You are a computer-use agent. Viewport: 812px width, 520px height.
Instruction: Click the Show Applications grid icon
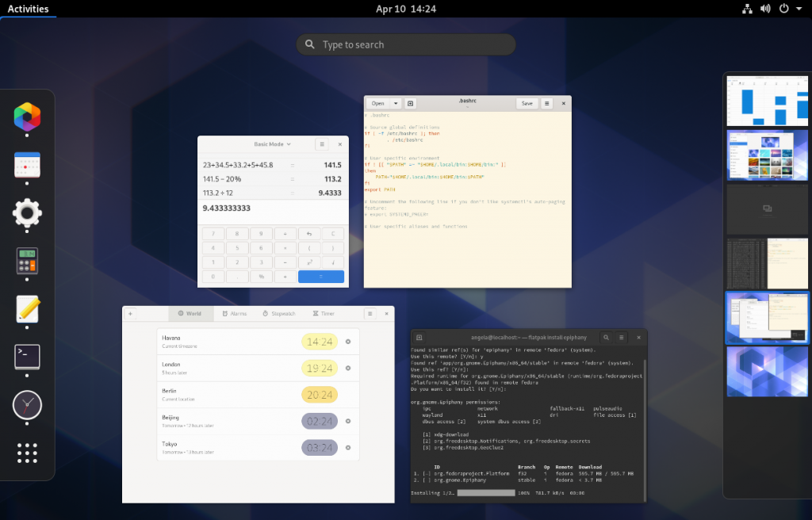point(26,453)
